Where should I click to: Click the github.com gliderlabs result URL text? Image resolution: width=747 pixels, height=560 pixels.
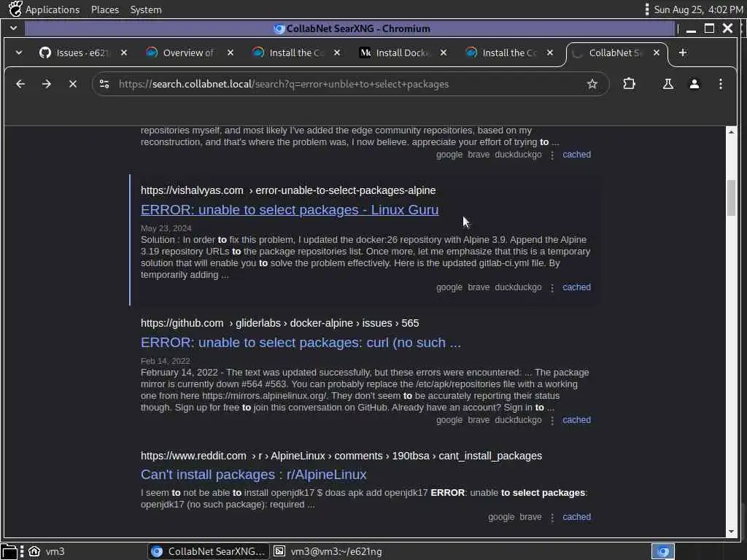[279, 323]
